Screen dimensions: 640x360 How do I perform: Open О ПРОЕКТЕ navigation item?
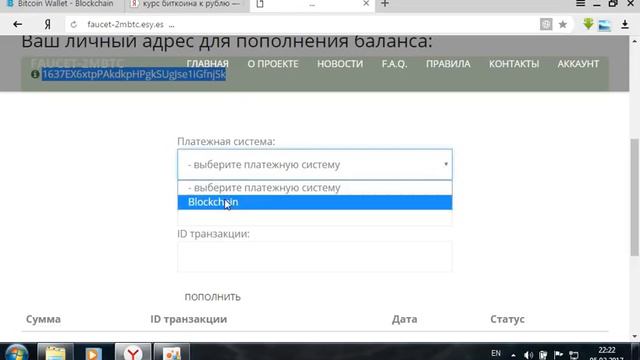point(273,64)
